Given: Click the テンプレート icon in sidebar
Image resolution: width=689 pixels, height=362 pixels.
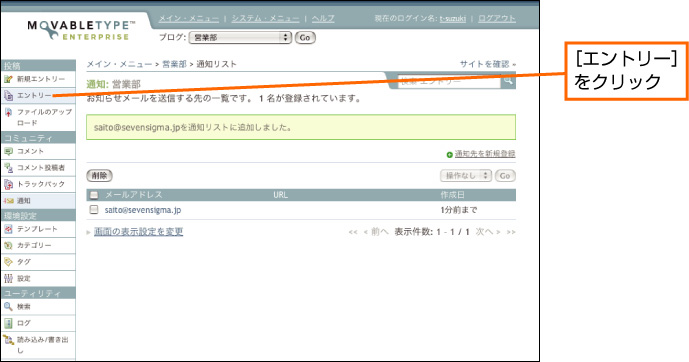Looking at the screenshot, I should click(x=8, y=229).
